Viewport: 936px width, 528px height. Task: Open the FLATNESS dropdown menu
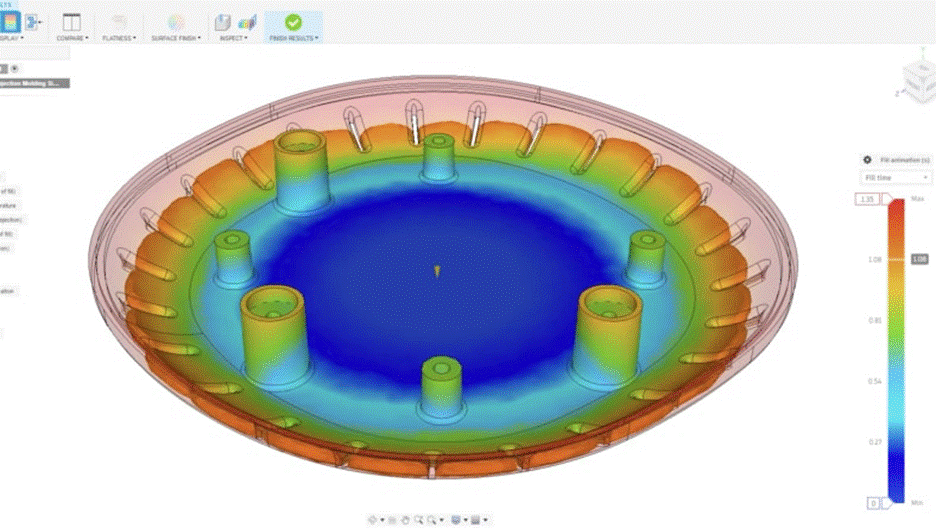click(x=119, y=38)
